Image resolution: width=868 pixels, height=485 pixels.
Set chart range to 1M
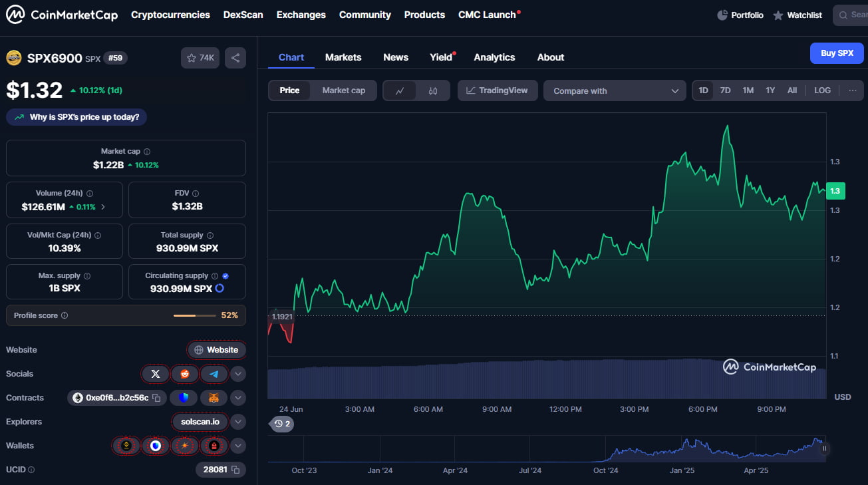coord(748,90)
